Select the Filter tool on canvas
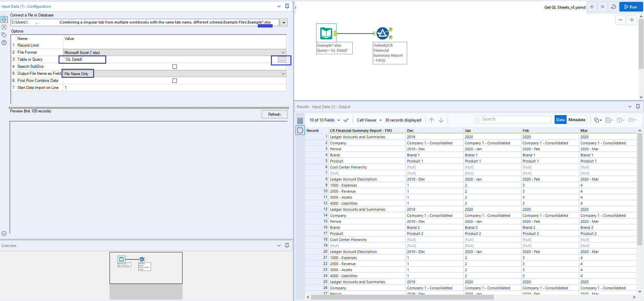The height and width of the screenshot is (301, 644). pos(383,33)
